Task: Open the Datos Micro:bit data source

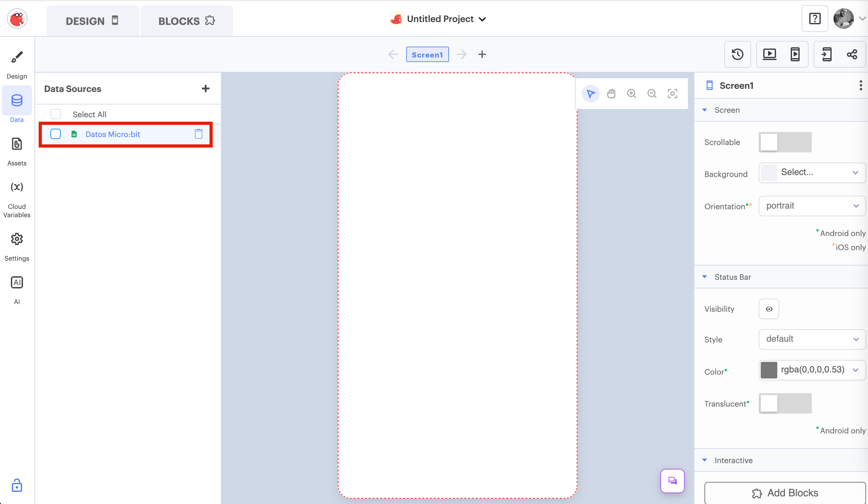Action: 113,134
